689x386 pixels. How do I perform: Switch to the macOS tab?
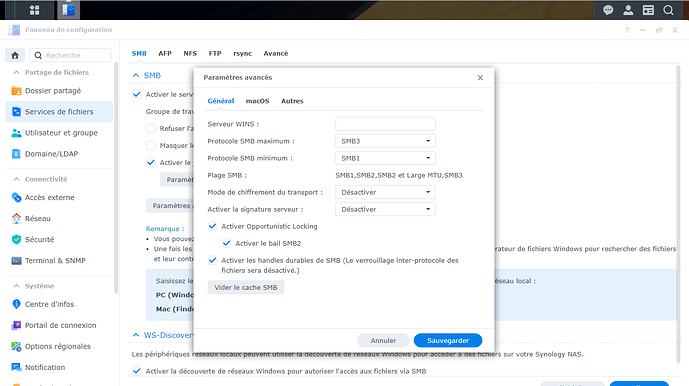[x=257, y=101]
